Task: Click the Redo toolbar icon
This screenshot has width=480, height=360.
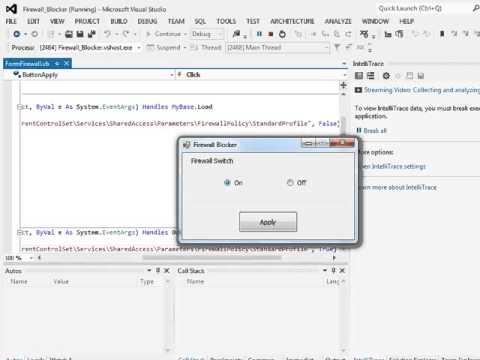Action: [126, 34]
